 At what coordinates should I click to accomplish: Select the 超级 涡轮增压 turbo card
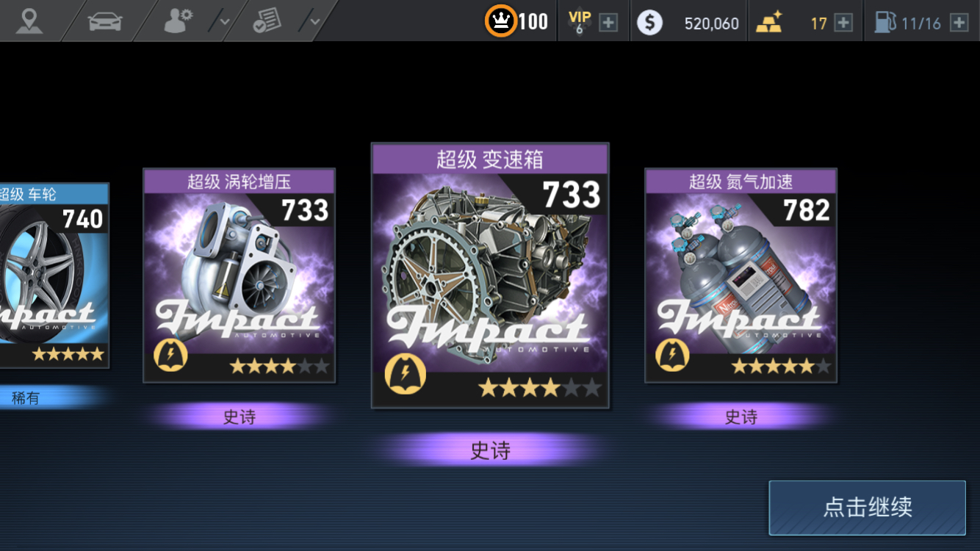(239, 275)
